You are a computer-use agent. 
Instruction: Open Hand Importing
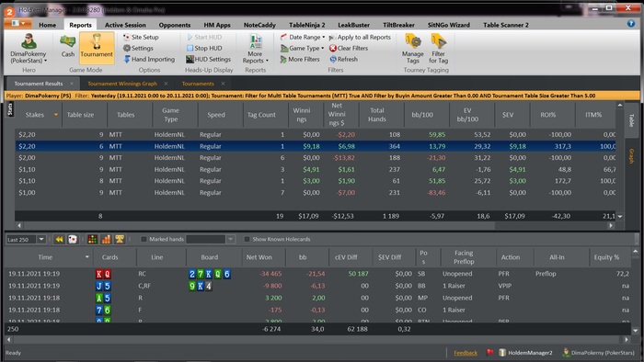(x=149, y=59)
